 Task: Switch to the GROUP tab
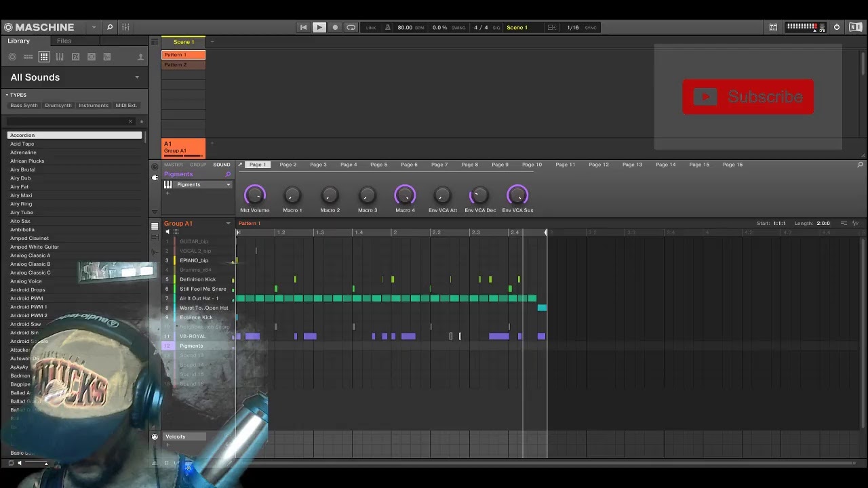click(x=198, y=165)
